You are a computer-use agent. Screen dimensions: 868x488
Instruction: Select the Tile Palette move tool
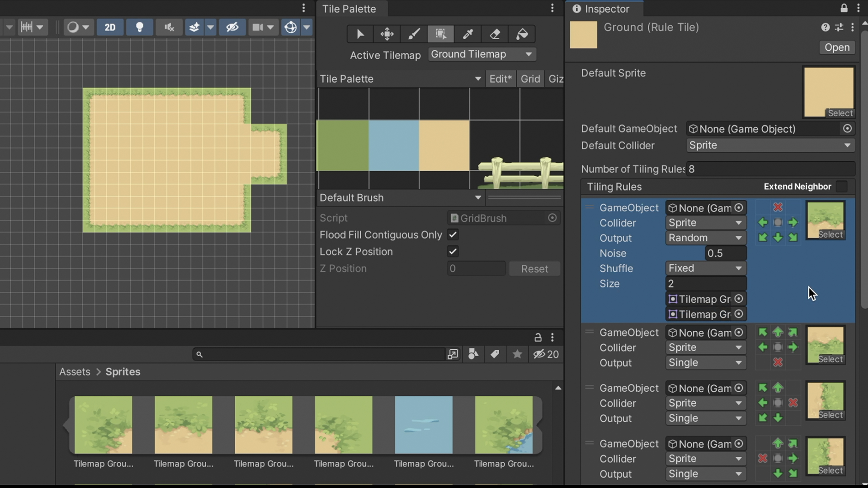click(387, 34)
